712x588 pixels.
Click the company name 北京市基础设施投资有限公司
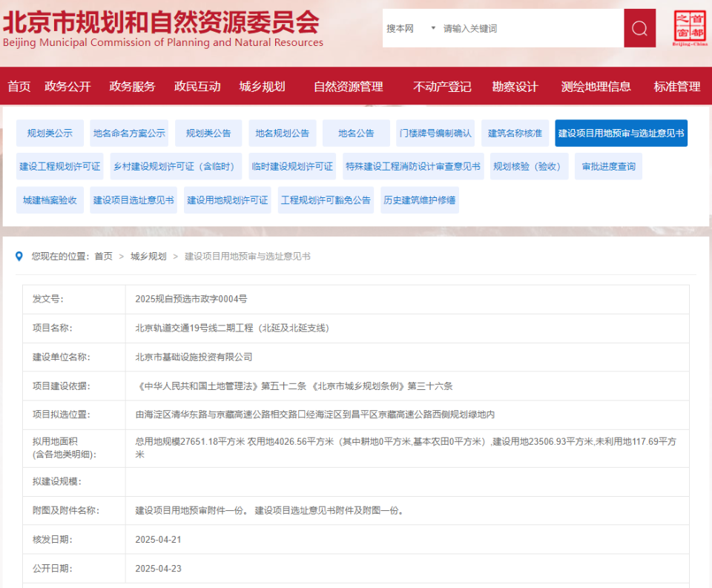[x=194, y=357]
